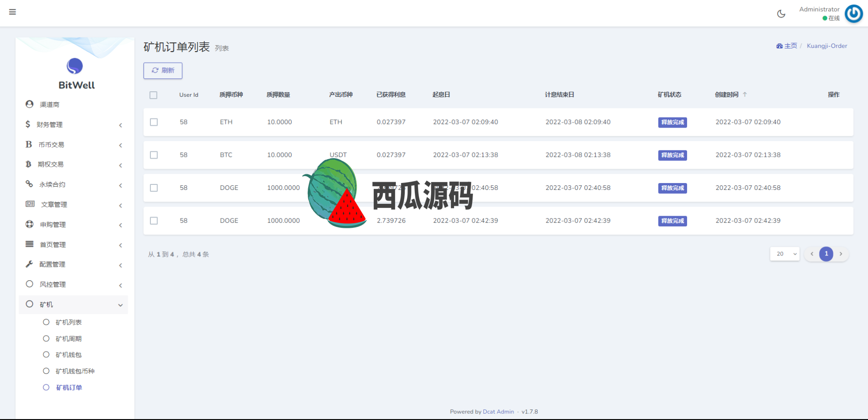Switch to dark mode moon icon

click(x=781, y=14)
